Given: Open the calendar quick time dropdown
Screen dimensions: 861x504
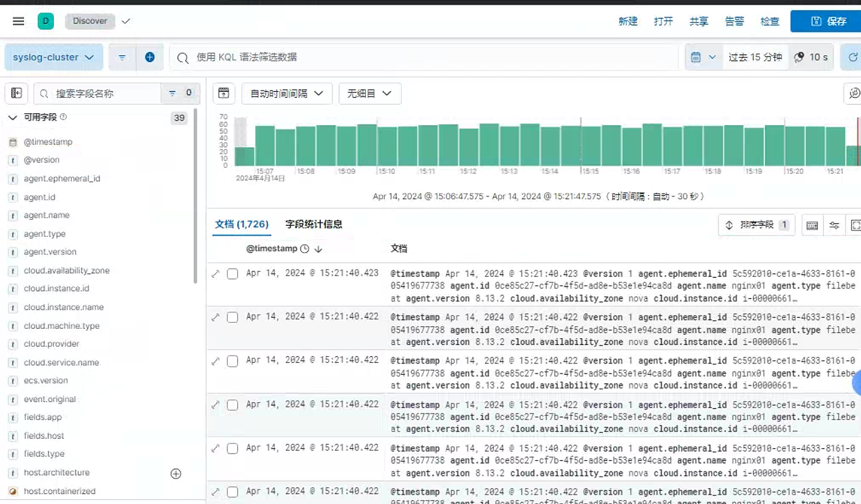Looking at the screenshot, I should click(704, 57).
